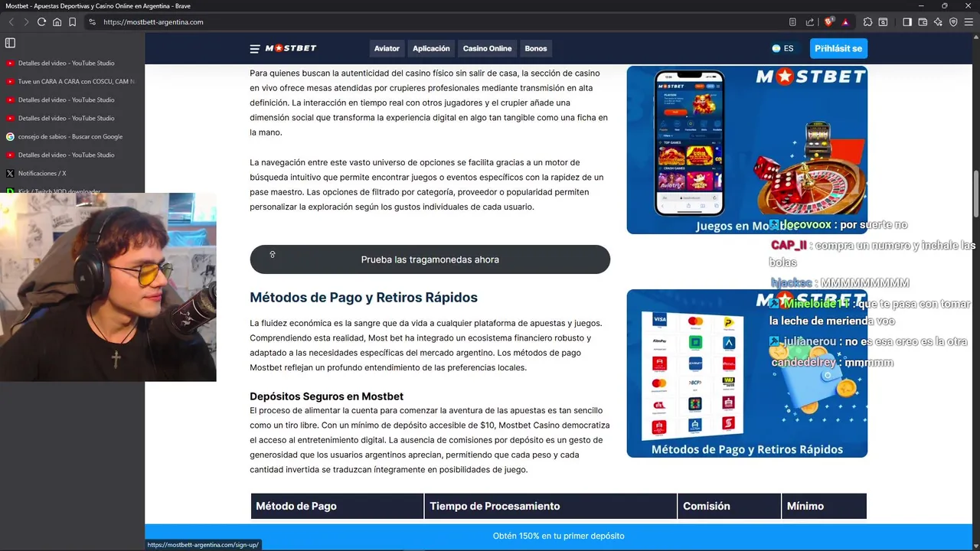Open the Leo AI assistant icon
The height and width of the screenshot is (551, 980).
938,22
